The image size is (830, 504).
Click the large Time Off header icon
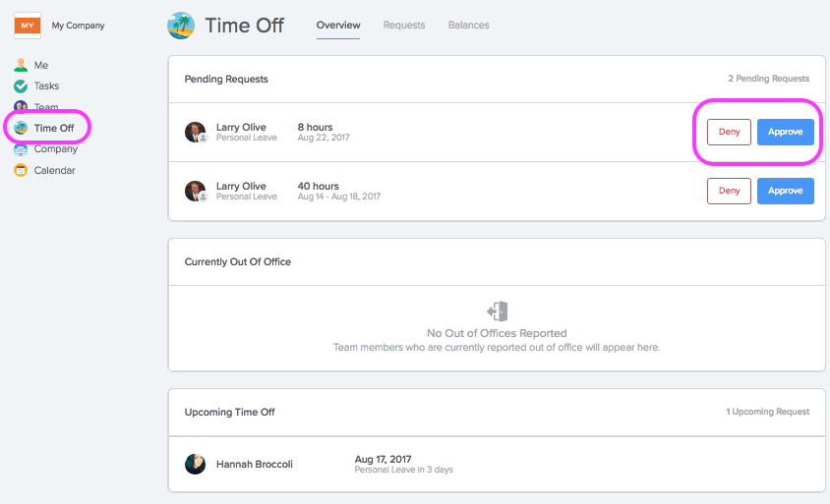[181, 26]
